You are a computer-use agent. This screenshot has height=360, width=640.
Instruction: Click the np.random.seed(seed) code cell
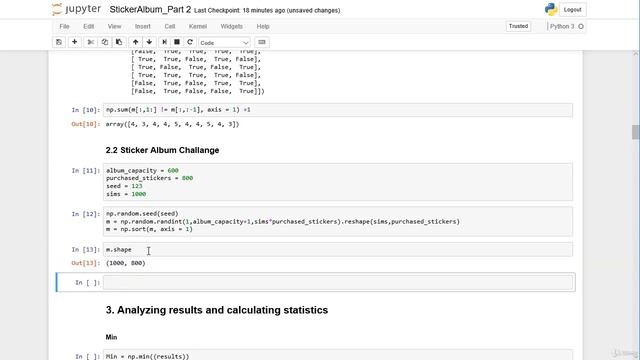[338, 221]
